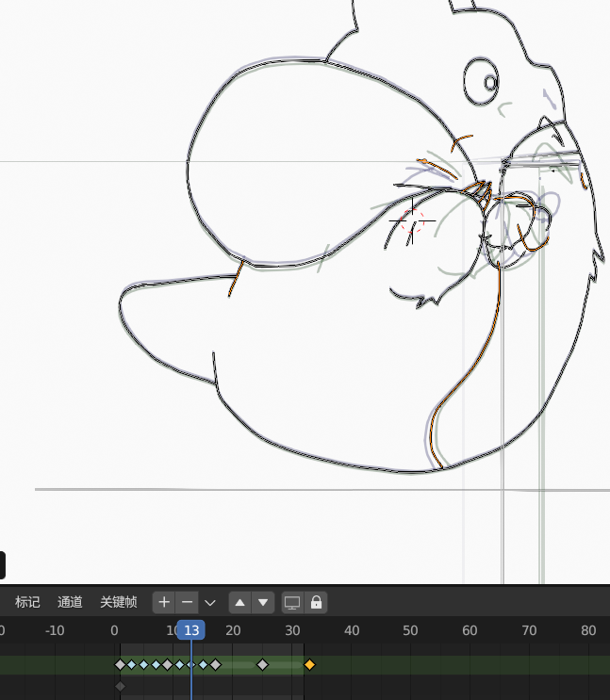Select the lone keyframe near frame 25
The image size is (610, 700).
tap(263, 665)
